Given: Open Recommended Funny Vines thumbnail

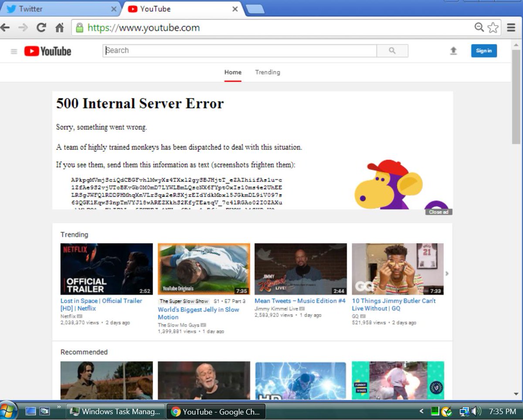Looking at the screenshot, I should pyautogui.click(x=398, y=380).
